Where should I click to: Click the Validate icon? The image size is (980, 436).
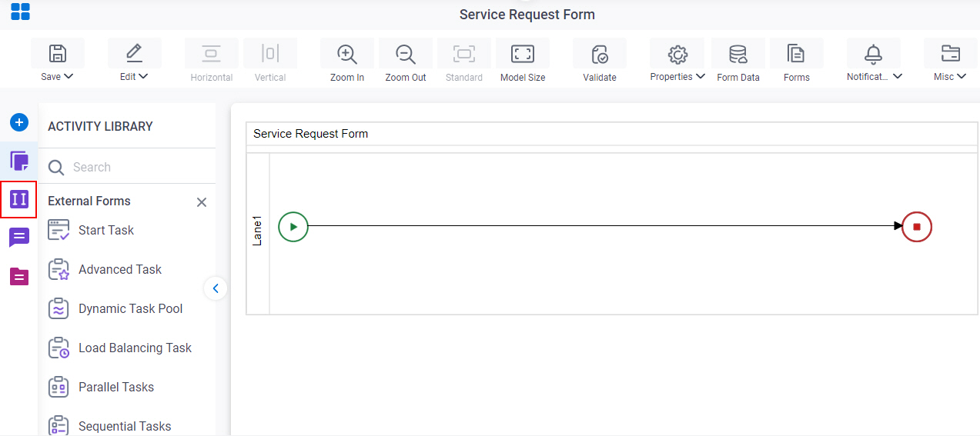(600, 53)
